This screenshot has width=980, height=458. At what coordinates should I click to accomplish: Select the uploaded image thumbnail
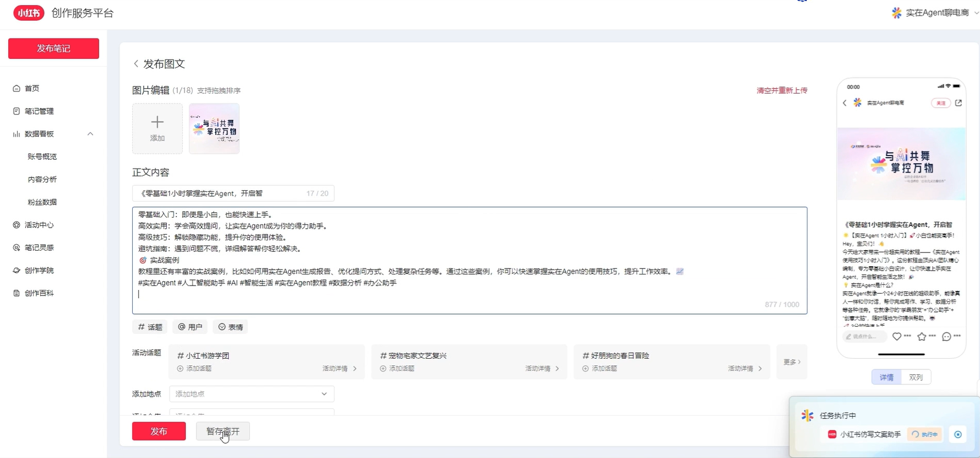click(214, 128)
